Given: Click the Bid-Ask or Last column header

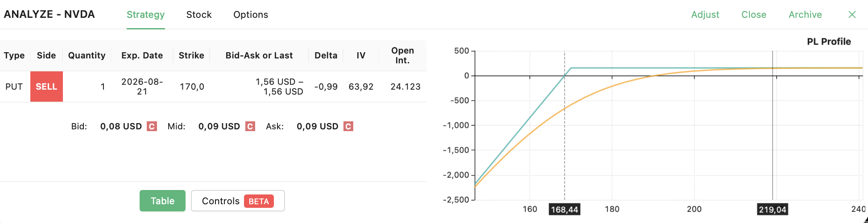Looking at the screenshot, I should tap(259, 55).
